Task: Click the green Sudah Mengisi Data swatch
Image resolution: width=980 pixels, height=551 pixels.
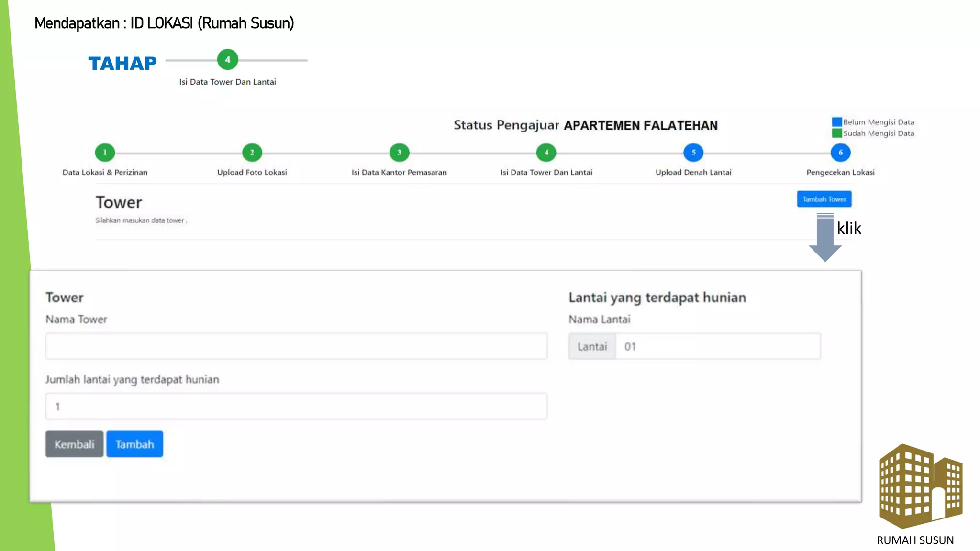Action: coord(837,133)
